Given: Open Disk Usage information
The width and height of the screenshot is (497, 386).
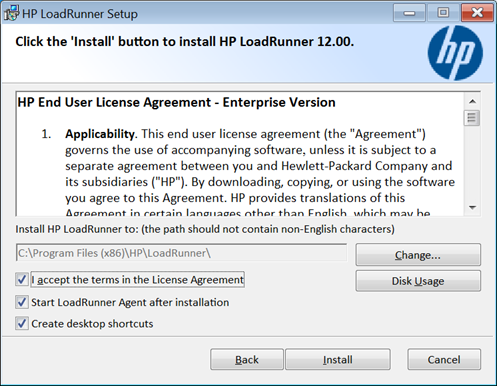Looking at the screenshot, I should pyautogui.click(x=418, y=281).
